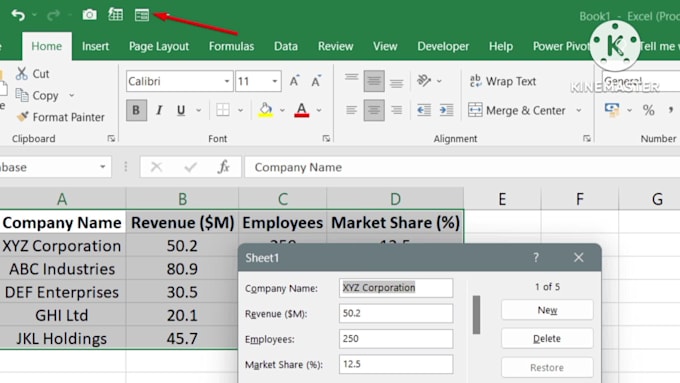The image size is (680, 383).
Task: Click the Insert Function fx icon
Action: pos(224,167)
